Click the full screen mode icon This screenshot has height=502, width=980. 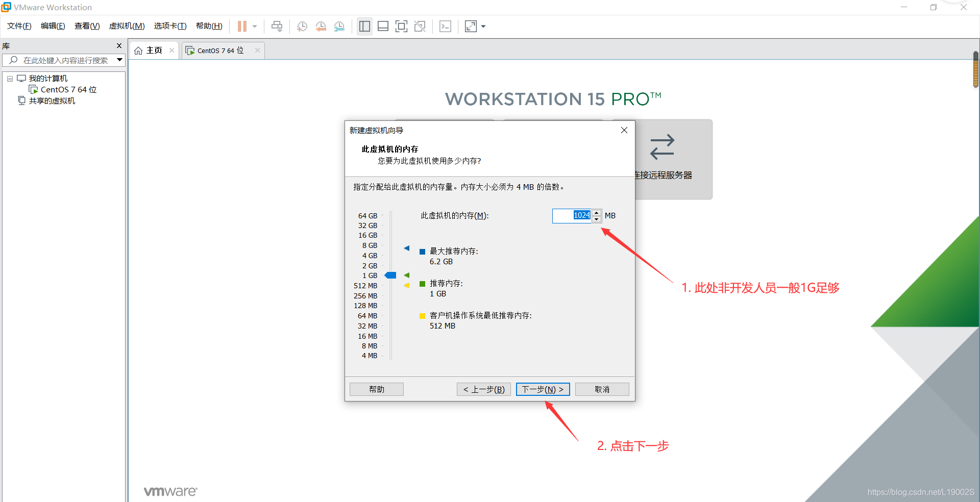[x=401, y=27]
